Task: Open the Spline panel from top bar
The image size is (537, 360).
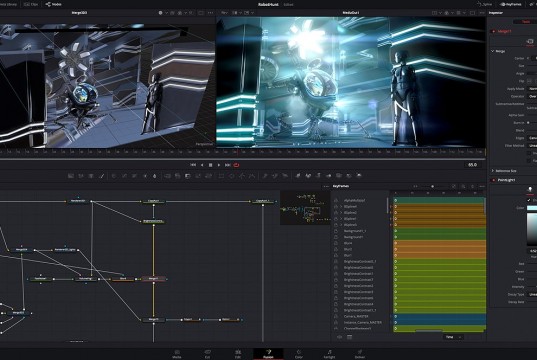Action: (484, 4)
